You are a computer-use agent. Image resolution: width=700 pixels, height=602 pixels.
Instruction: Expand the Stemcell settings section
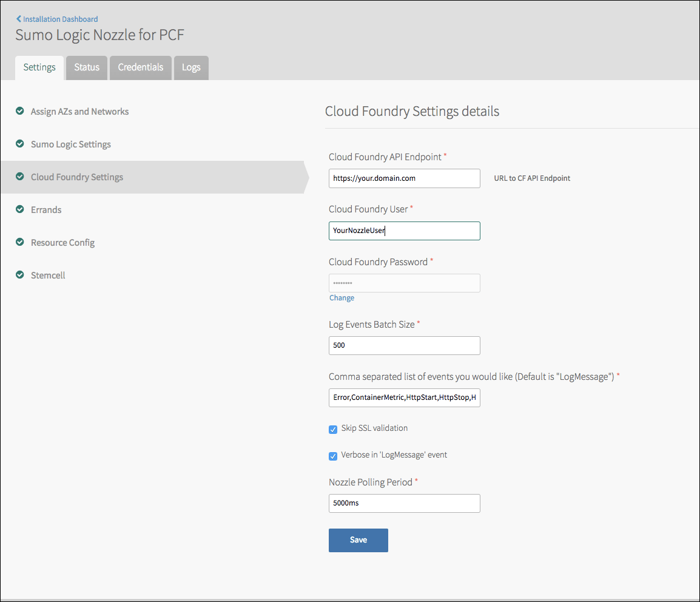click(x=48, y=275)
